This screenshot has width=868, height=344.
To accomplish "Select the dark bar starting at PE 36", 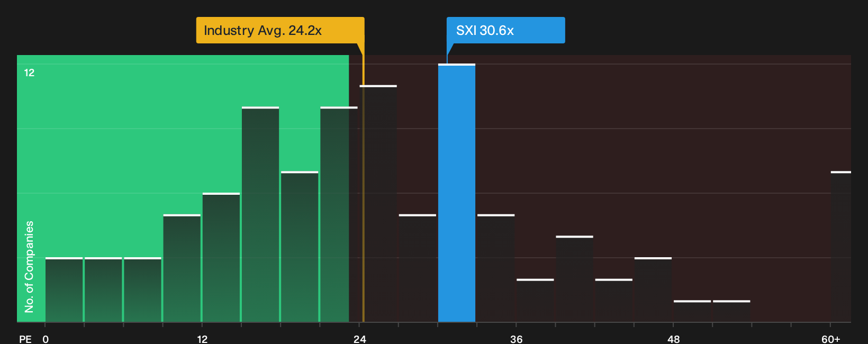I will tap(535, 300).
